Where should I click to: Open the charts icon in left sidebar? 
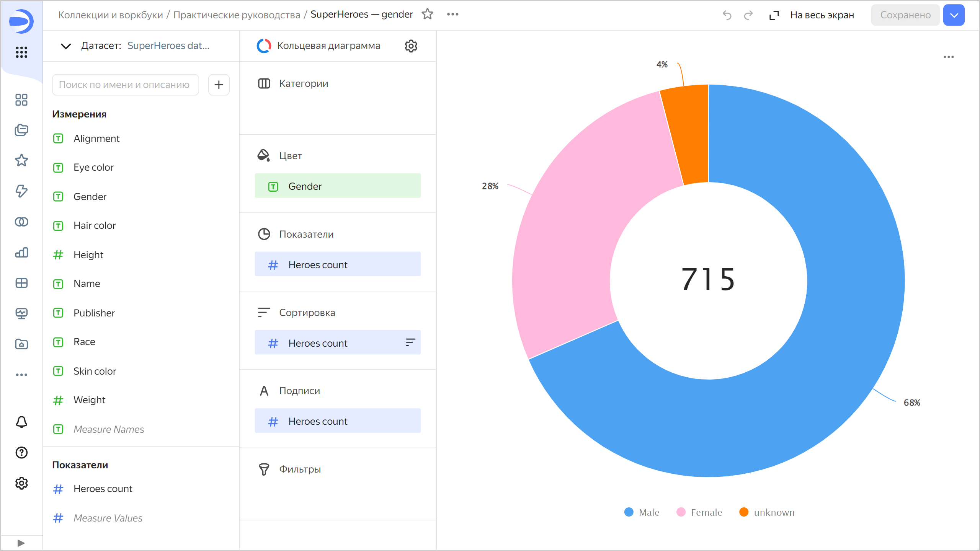pos(21,253)
